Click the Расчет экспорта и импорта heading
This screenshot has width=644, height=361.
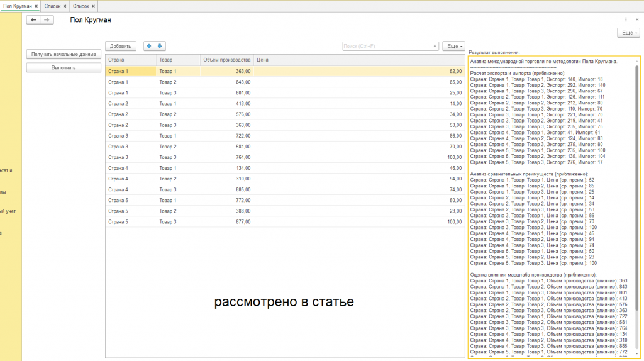(518, 73)
